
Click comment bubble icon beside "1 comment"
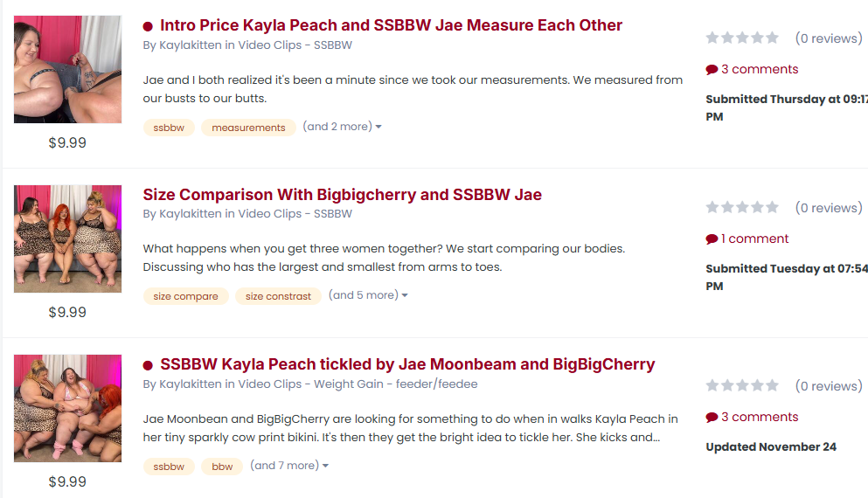tap(712, 239)
